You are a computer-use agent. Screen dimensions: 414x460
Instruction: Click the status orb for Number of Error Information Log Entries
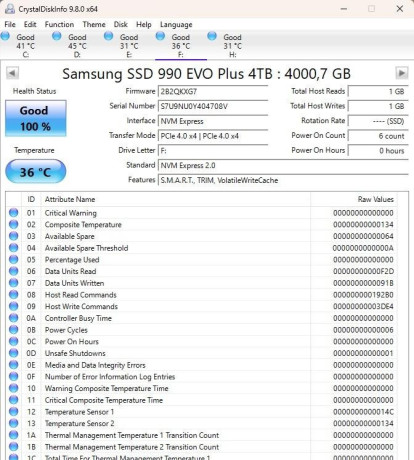click(x=14, y=376)
